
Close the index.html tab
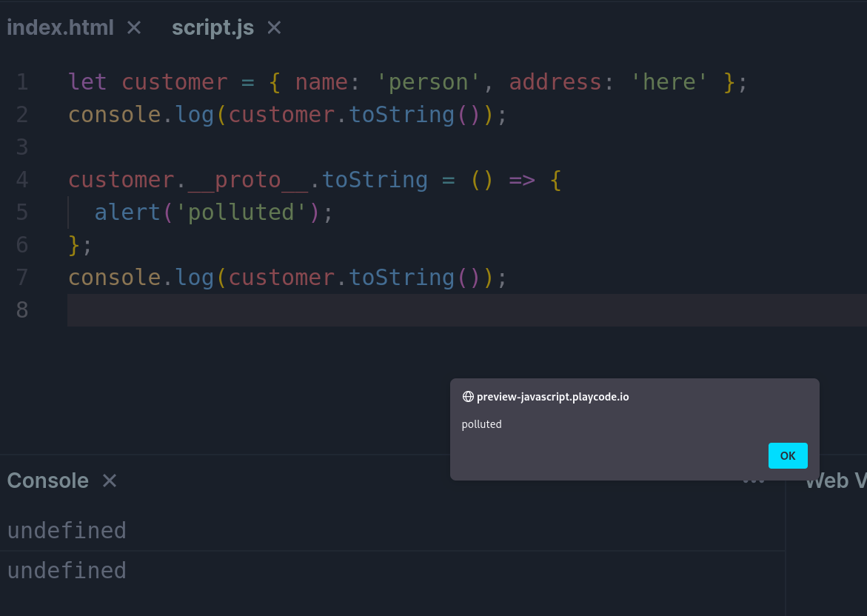coord(134,27)
